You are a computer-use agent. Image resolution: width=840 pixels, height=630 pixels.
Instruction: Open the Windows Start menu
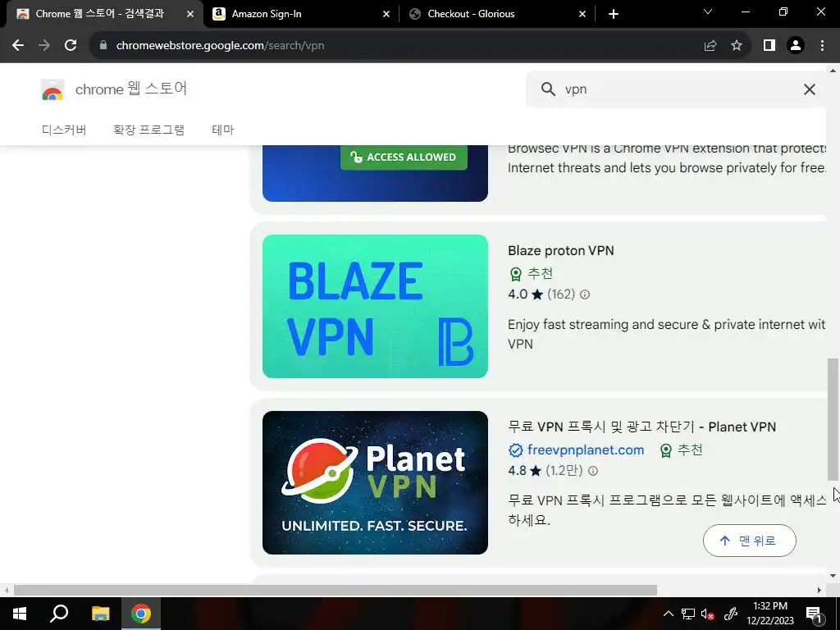click(20, 614)
